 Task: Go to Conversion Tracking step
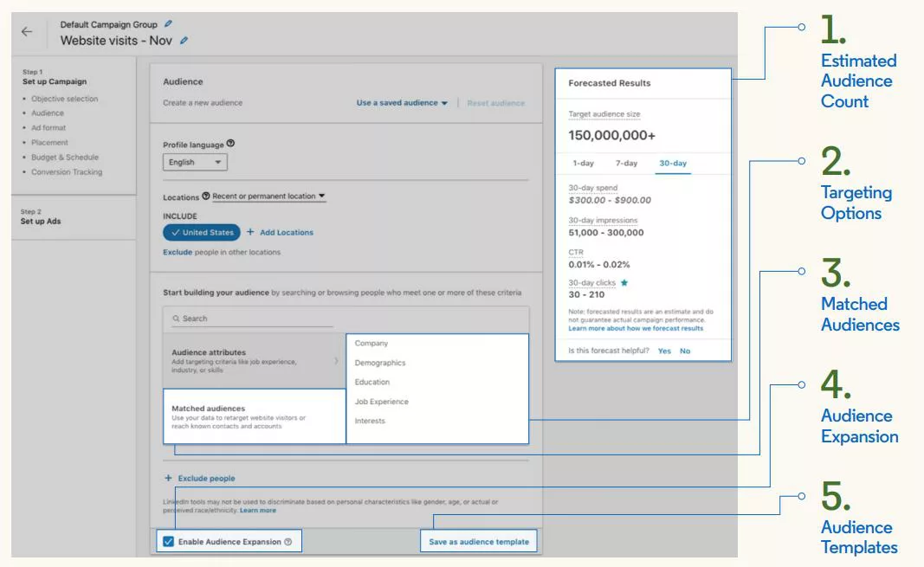pos(67,172)
